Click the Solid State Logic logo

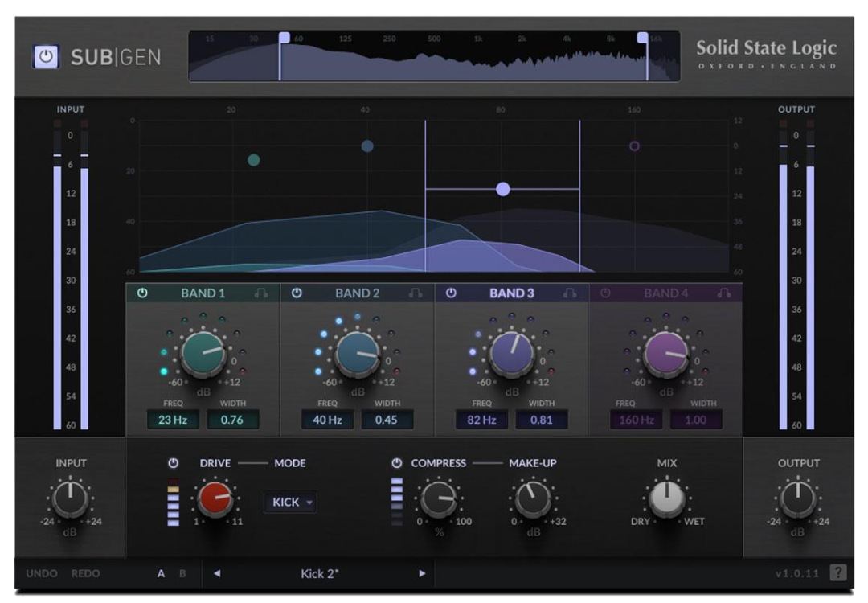tap(766, 53)
